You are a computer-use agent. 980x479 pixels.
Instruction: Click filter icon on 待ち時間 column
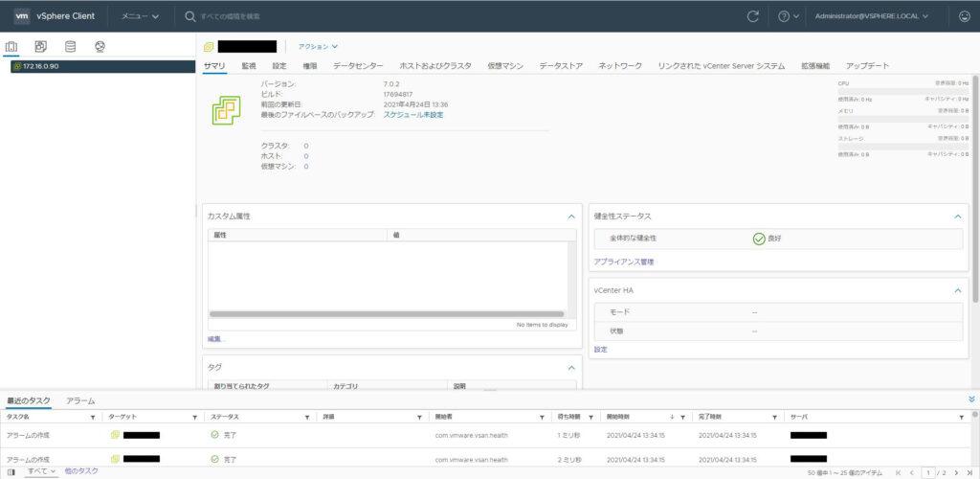click(x=590, y=417)
